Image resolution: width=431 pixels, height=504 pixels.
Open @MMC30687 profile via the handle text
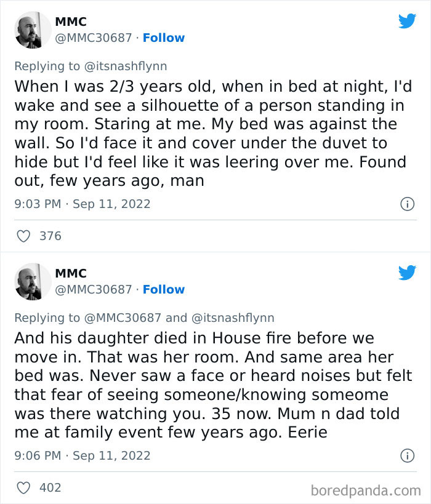(x=93, y=38)
